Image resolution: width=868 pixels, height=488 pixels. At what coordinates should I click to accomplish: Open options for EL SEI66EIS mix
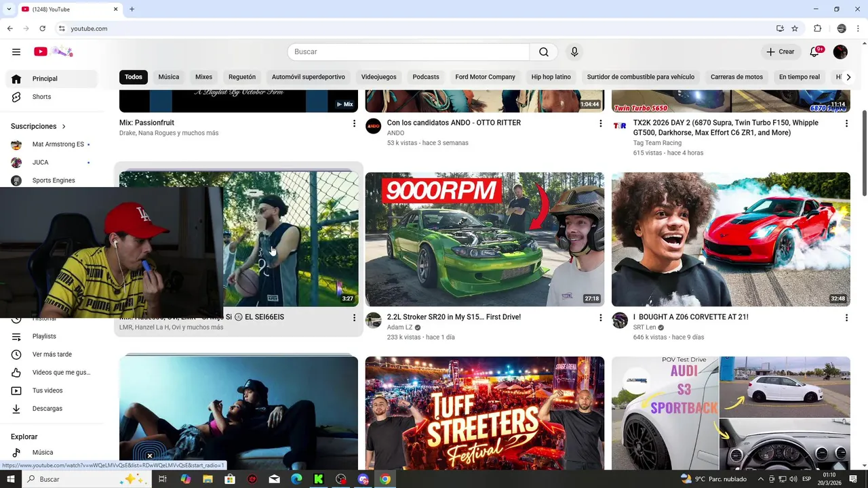tap(353, 317)
